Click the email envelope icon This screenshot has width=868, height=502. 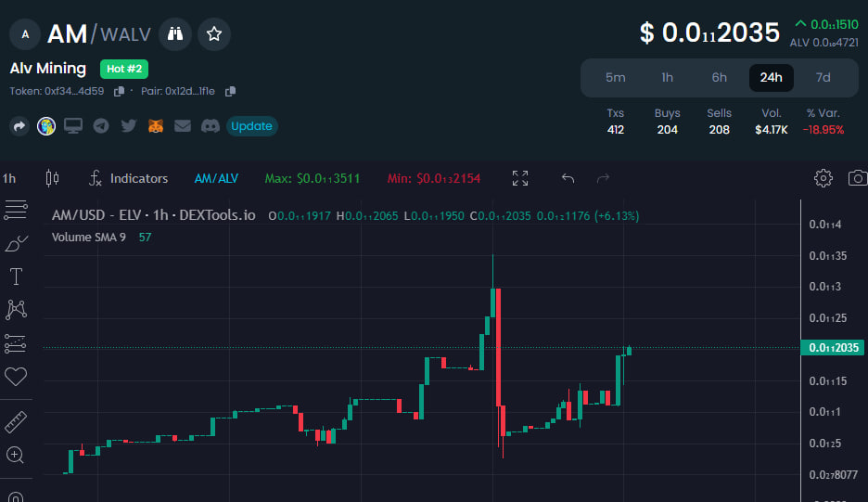[183, 126]
